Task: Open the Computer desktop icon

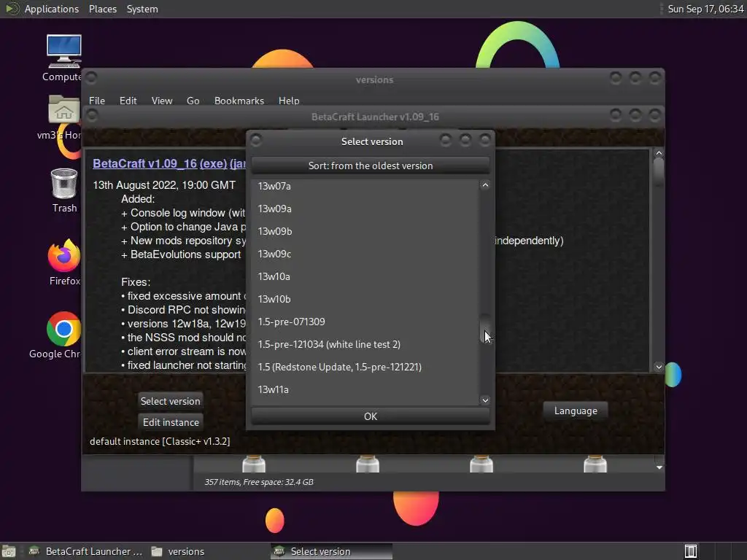Action: pyautogui.click(x=64, y=58)
